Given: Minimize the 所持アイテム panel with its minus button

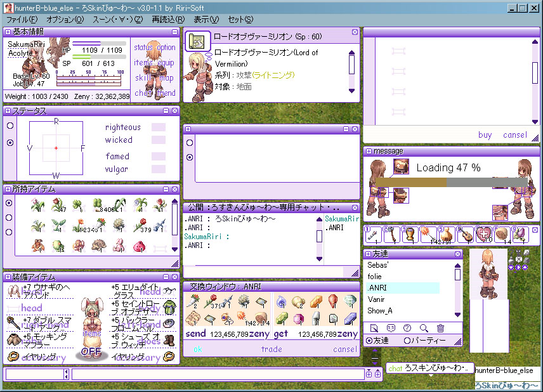Looking at the screenshot, I should point(166,189).
